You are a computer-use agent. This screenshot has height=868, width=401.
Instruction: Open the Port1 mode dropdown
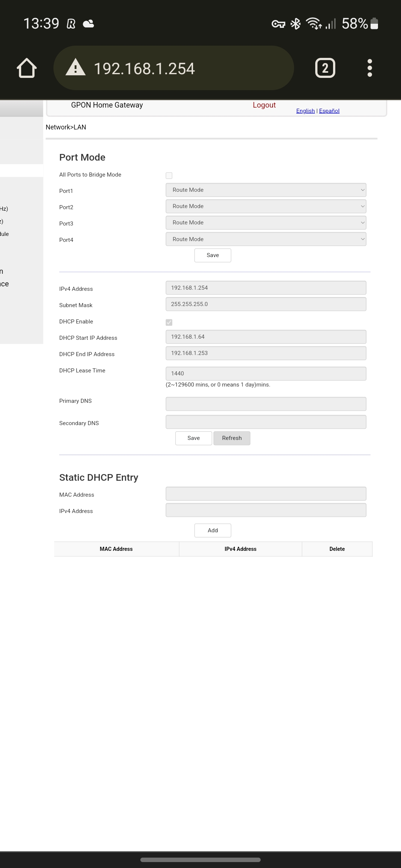(x=266, y=190)
